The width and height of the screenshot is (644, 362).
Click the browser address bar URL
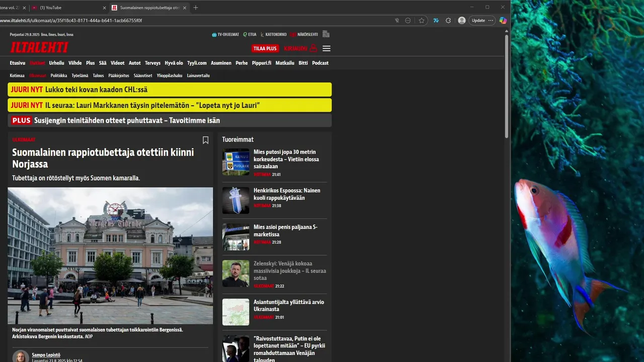tap(71, 21)
